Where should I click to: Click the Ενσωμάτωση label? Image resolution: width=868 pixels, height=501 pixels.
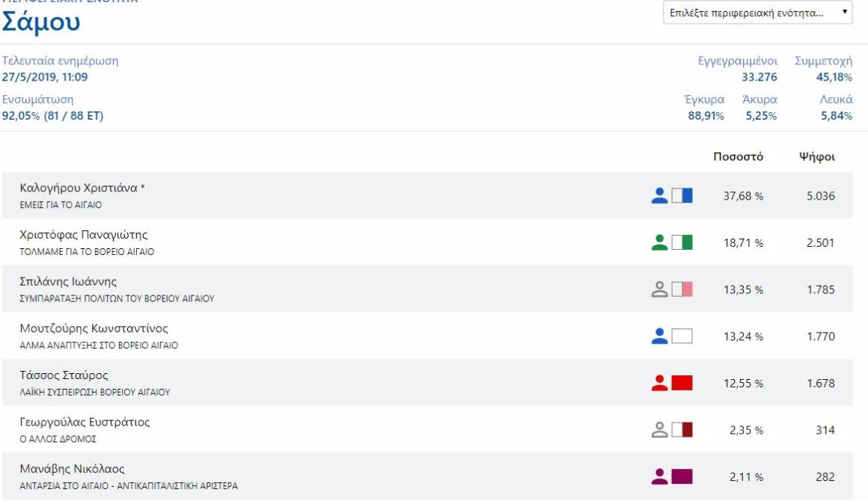(x=37, y=99)
